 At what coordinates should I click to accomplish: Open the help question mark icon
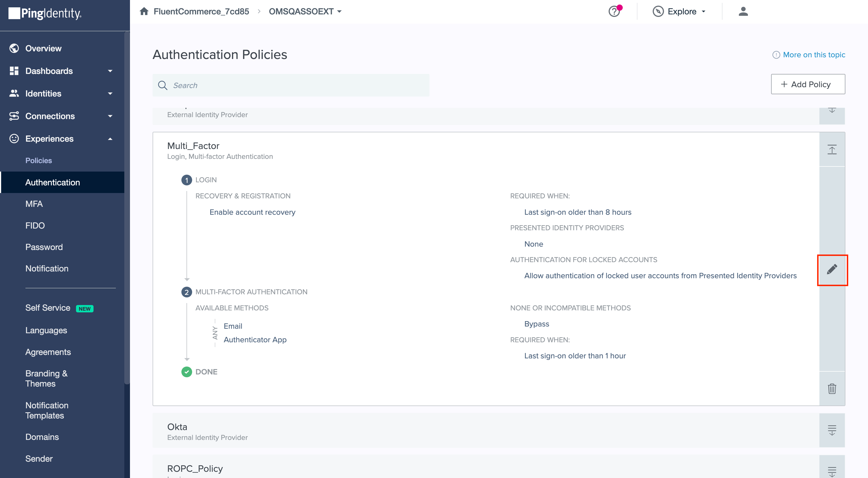click(614, 12)
